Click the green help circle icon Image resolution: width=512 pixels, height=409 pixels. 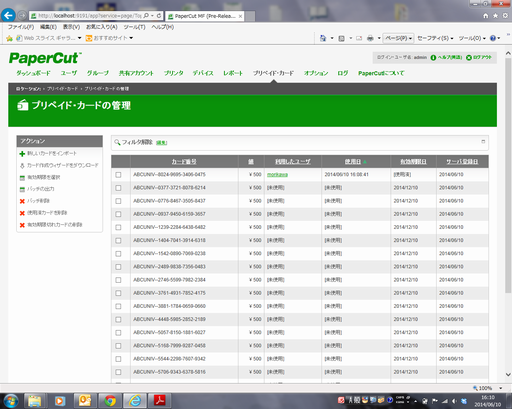point(433,58)
